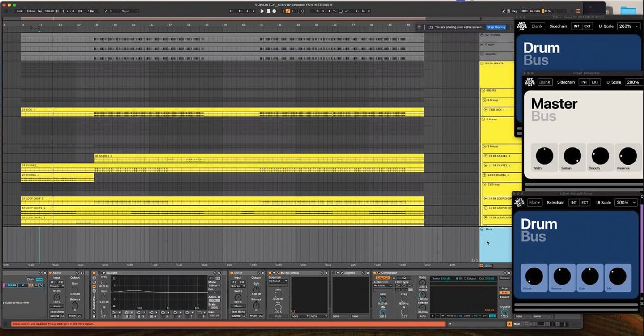This screenshot has width=644, height=336.
Task: Open the 1 Bar quantization dropdown
Action: click(93, 11)
